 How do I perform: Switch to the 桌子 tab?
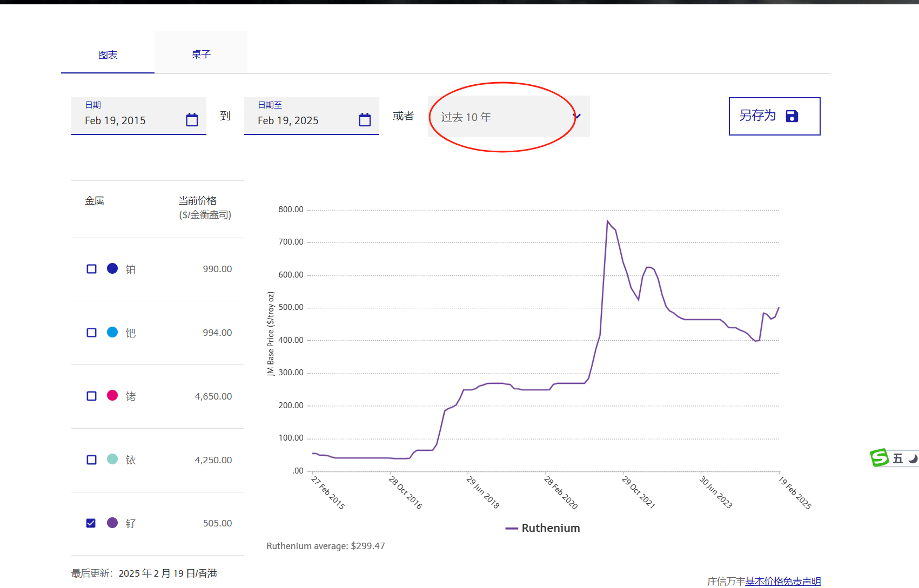coord(200,53)
